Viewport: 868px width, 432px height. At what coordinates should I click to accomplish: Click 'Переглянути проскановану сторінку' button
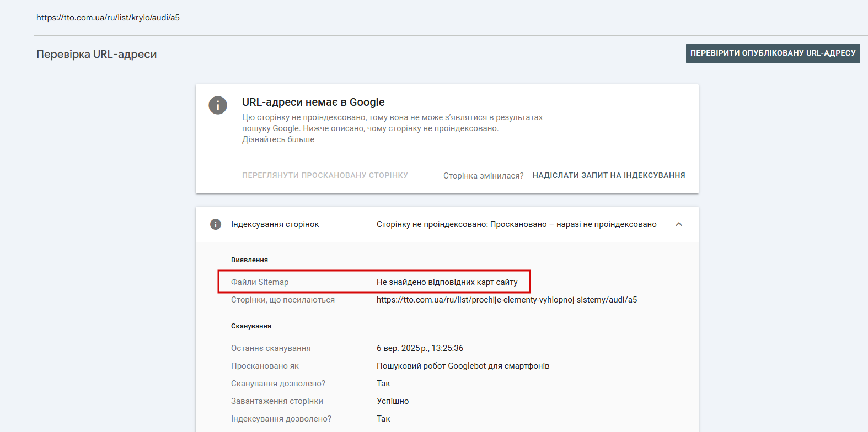[x=325, y=175]
